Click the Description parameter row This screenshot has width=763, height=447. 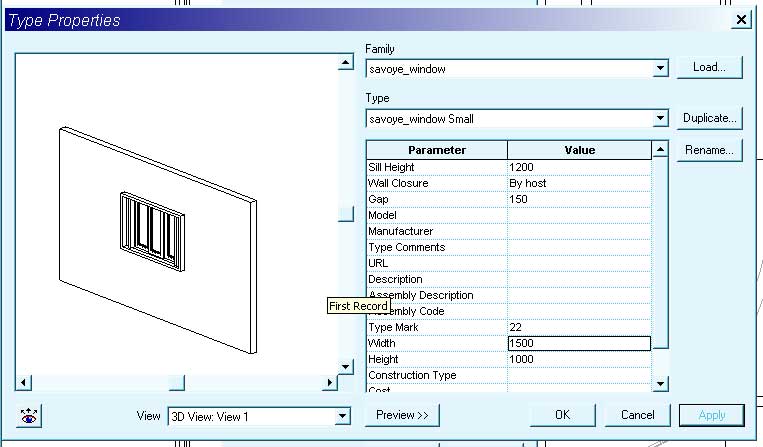pyautogui.click(x=509, y=280)
